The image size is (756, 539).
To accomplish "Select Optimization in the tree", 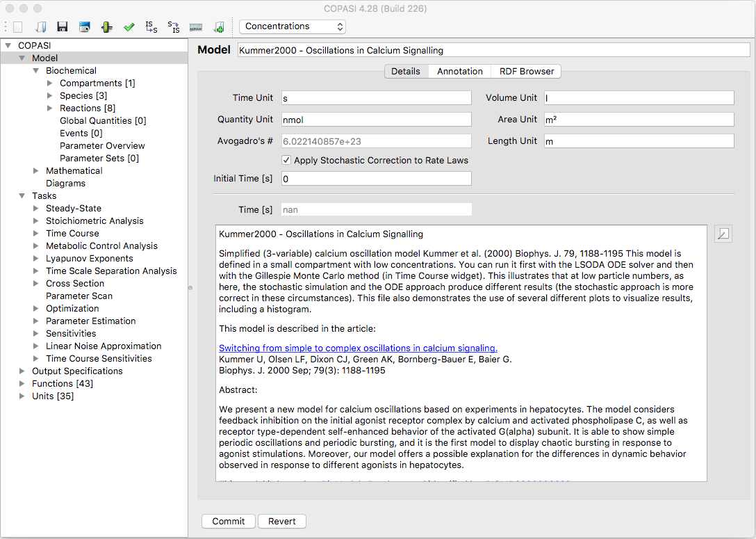I will pos(72,309).
